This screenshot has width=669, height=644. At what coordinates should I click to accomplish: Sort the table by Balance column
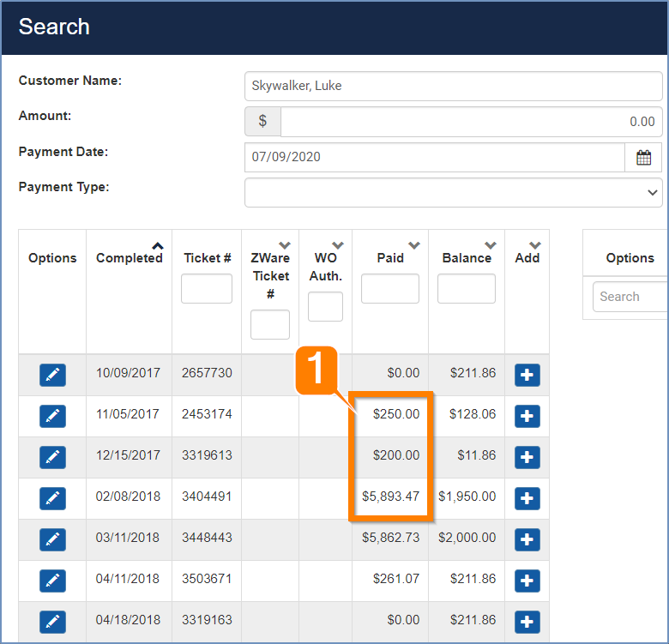coord(491,246)
